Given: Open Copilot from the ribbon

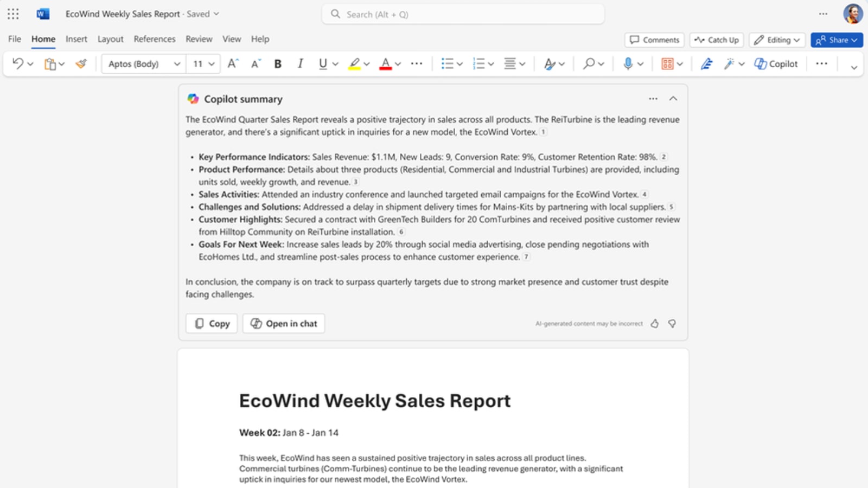Looking at the screenshot, I should coord(776,63).
